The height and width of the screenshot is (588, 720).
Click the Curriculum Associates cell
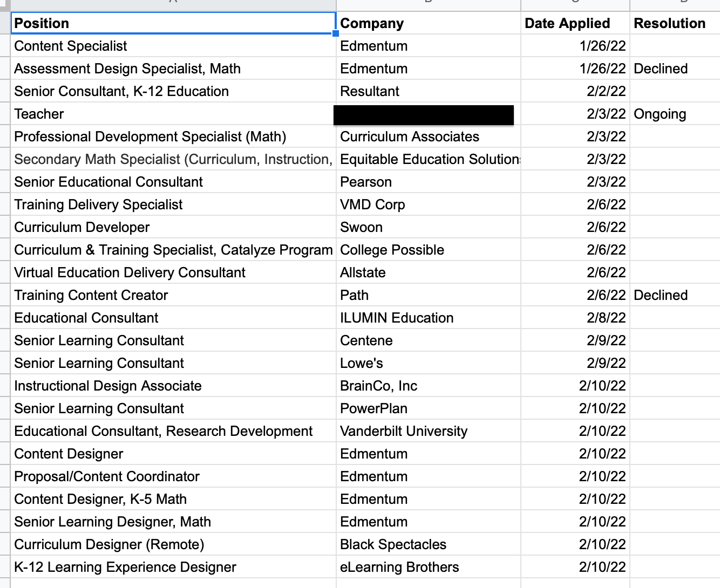(x=428, y=136)
